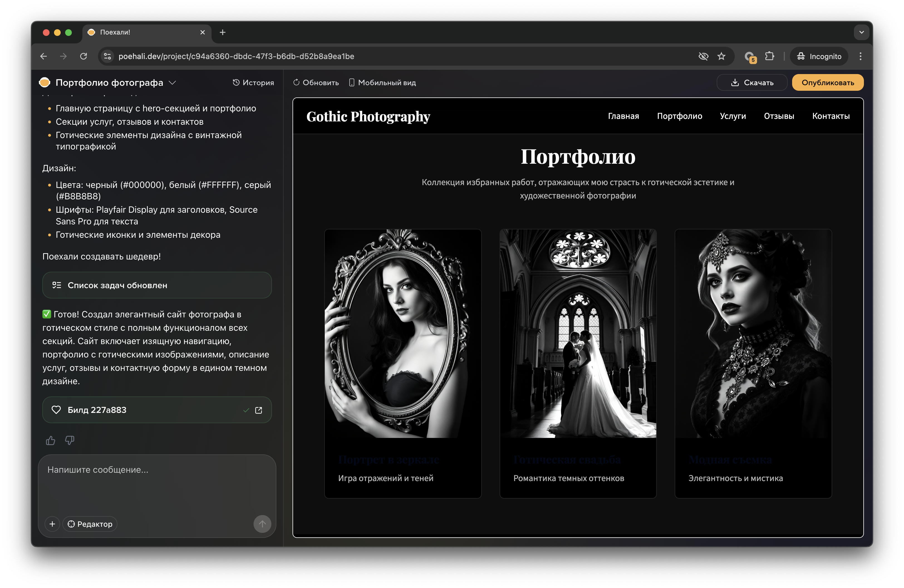Click the plus attachment icon in chat
Screen dimensions: 904x588
click(x=52, y=524)
